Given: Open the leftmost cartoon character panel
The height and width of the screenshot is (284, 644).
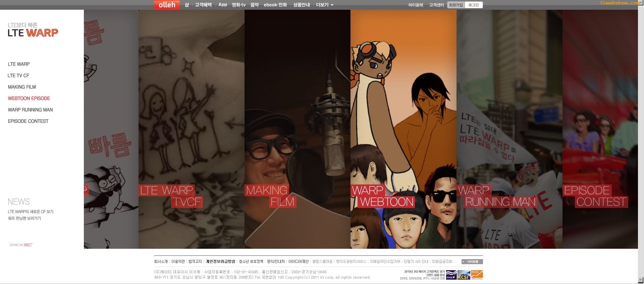Looking at the screenshot, I should (111, 129).
